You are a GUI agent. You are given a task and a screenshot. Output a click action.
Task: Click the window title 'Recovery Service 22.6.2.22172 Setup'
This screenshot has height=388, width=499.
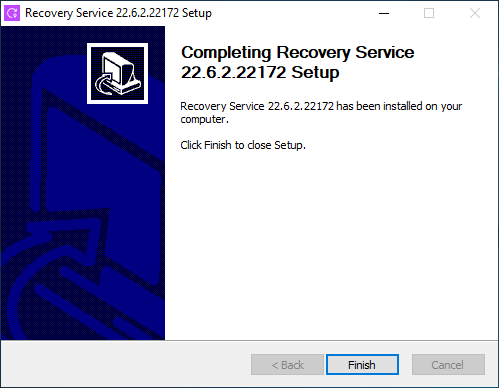(118, 13)
